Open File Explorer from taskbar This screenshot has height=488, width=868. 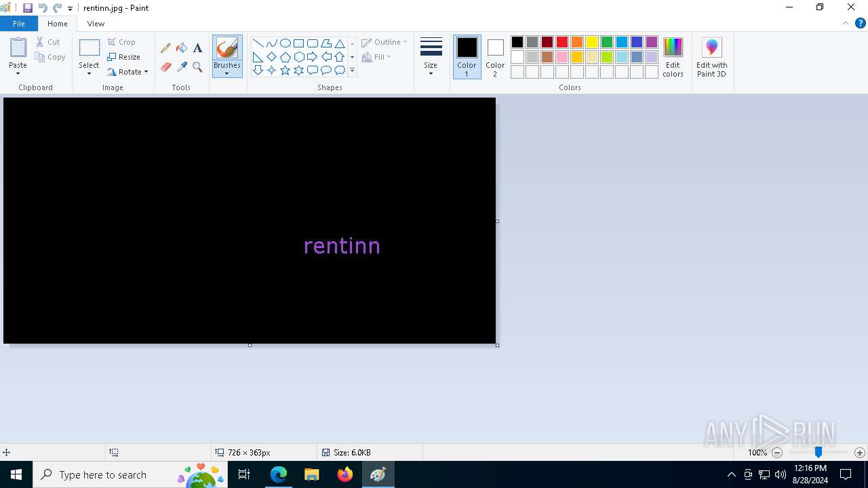pos(312,474)
